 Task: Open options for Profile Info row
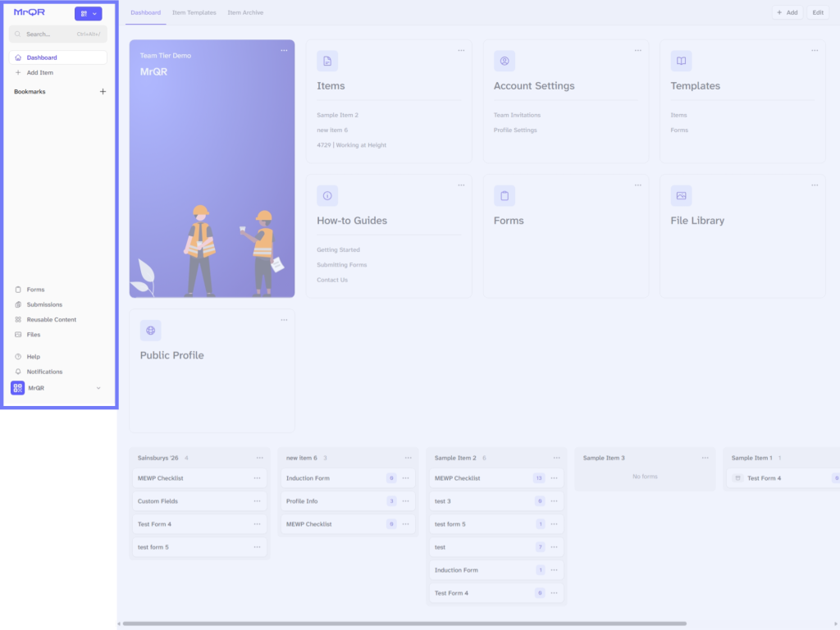(405, 501)
